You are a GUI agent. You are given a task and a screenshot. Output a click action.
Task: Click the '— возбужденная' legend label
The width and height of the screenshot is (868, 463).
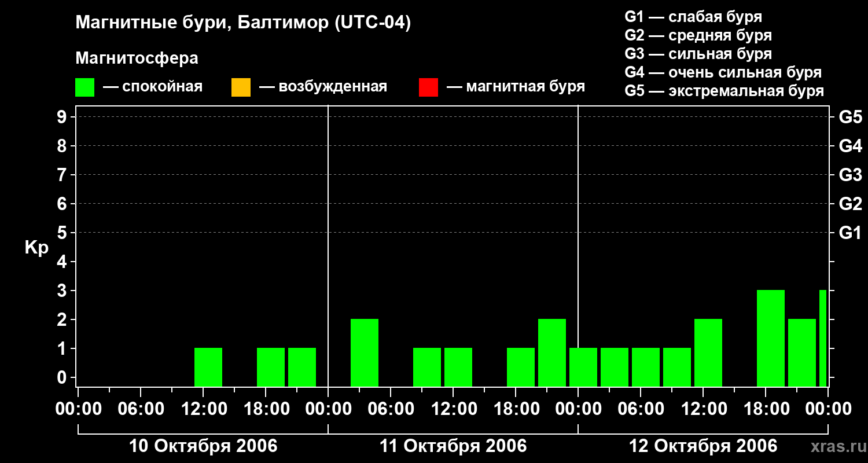coord(323,87)
